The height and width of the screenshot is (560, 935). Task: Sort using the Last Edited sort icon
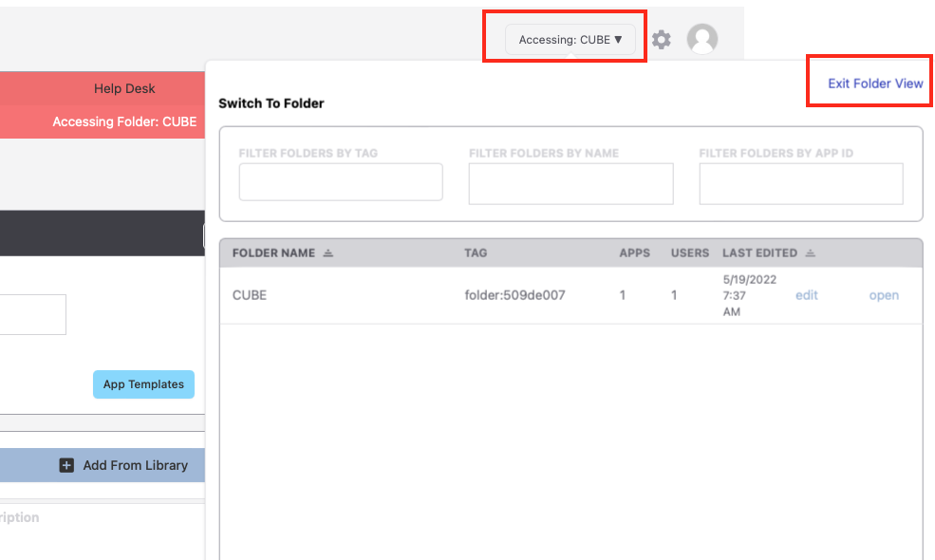pos(810,253)
